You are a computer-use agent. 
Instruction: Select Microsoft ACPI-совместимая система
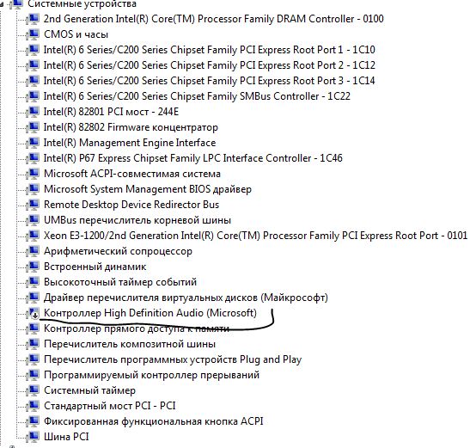132,174
